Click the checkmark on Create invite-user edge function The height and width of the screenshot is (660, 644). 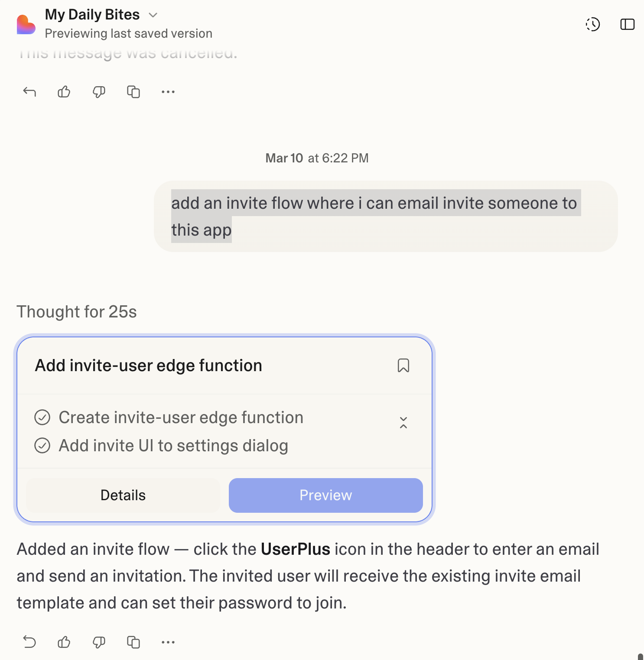pyautogui.click(x=42, y=417)
